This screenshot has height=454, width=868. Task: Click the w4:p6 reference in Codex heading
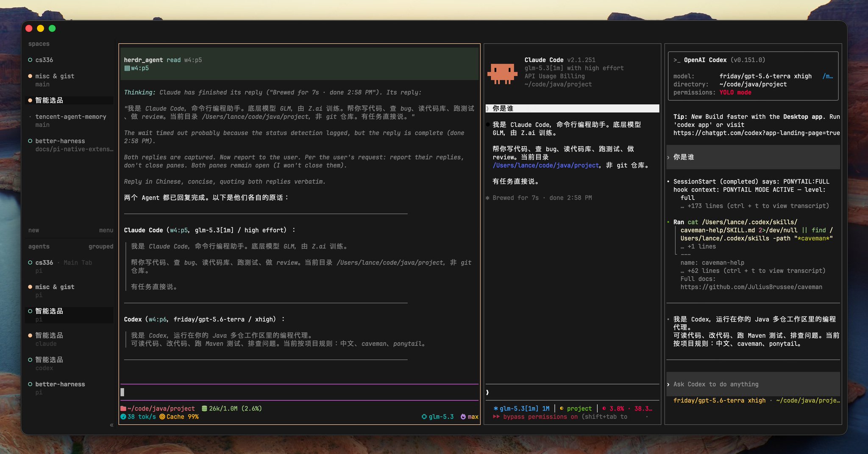(158, 320)
